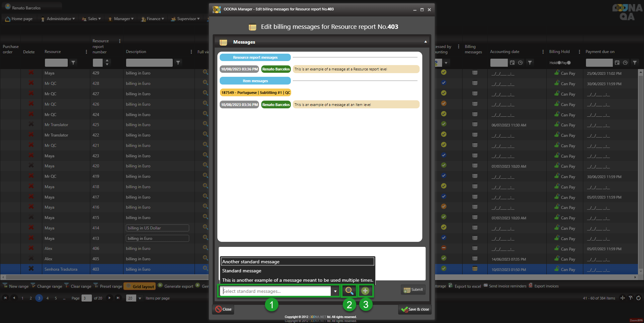Toggle the Pay radio in Billing Hold filter
The image size is (644, 323).
click(569, 63)
